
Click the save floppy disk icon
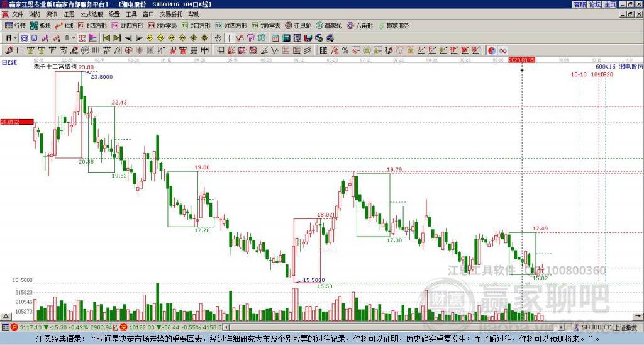(x=308, y=38)
